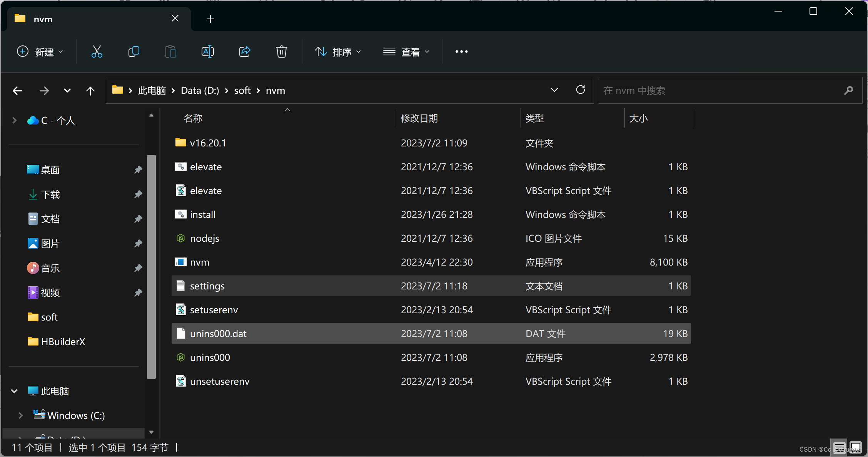The height and width of the screenshot is (457, 868).
Task: Expand the Windows (C:) drive node
Action: [20, 415]
